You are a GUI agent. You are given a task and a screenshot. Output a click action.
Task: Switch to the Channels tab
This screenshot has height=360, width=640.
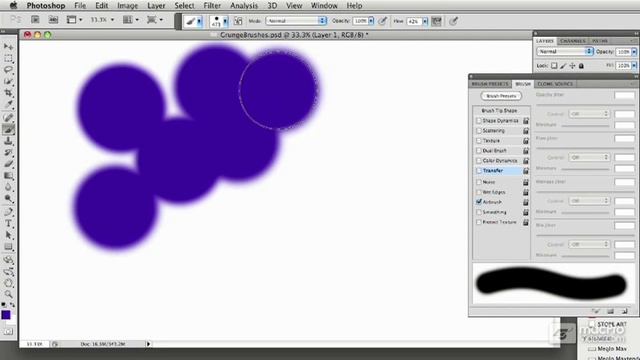tap(572, 41)
